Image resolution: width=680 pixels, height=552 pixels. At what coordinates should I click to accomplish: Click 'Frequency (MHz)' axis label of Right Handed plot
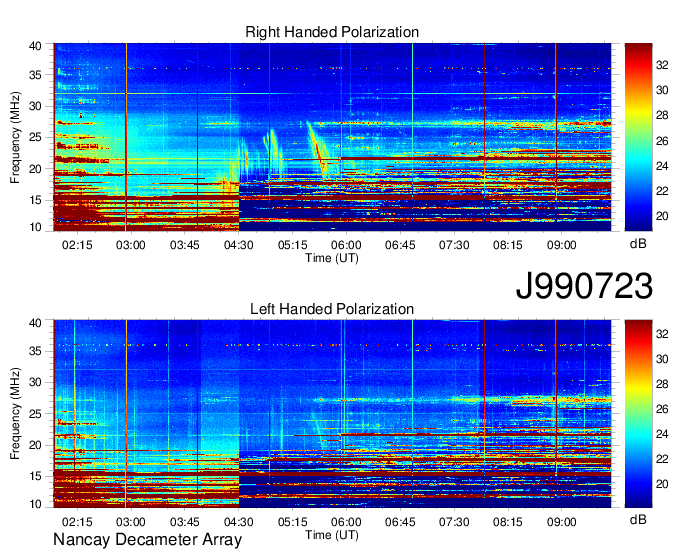point(15,137)
